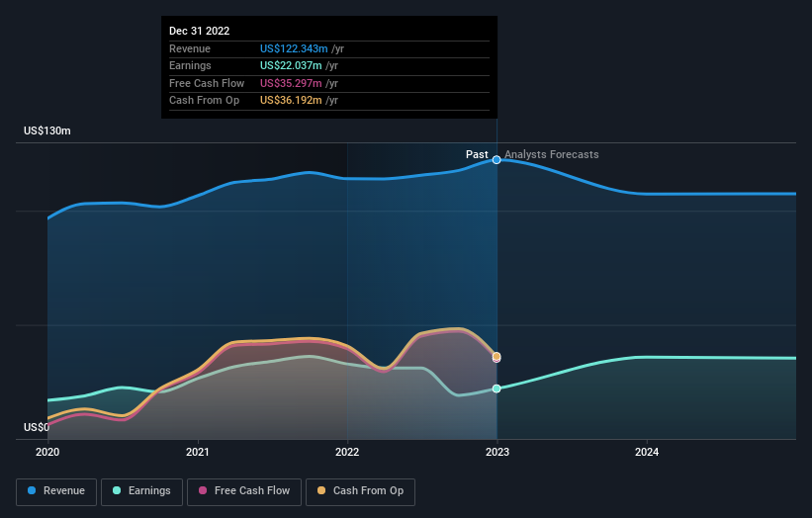This screenshot has height=518, width=812.
Task: Click the Revenue row label in tooltip
Action: tap(190, 48)
